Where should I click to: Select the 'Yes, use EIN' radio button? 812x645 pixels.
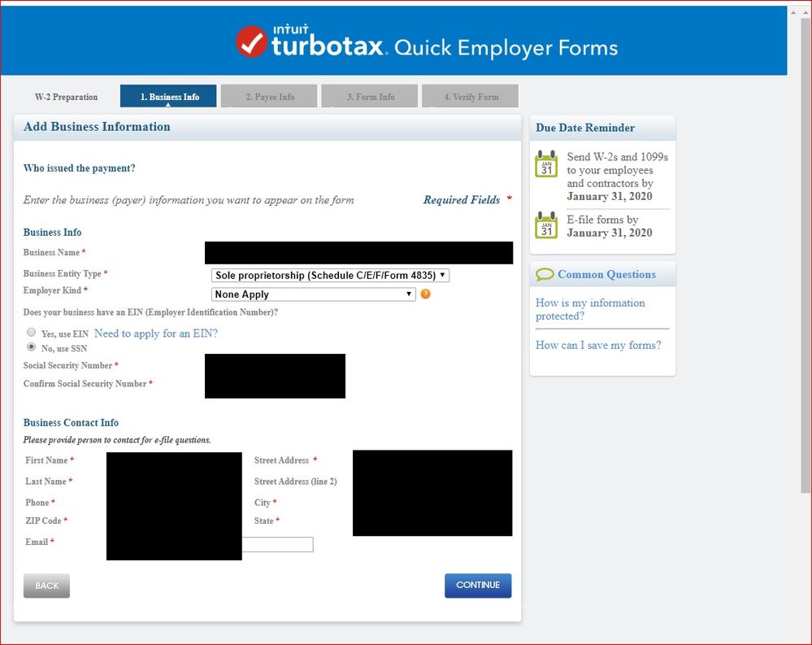click(x=31, y=332)
